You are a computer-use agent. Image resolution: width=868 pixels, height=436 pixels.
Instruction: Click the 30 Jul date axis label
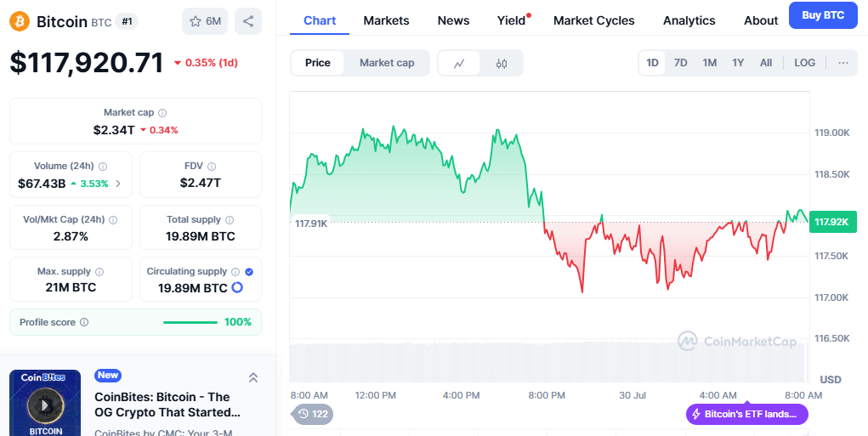pos(633,395)
